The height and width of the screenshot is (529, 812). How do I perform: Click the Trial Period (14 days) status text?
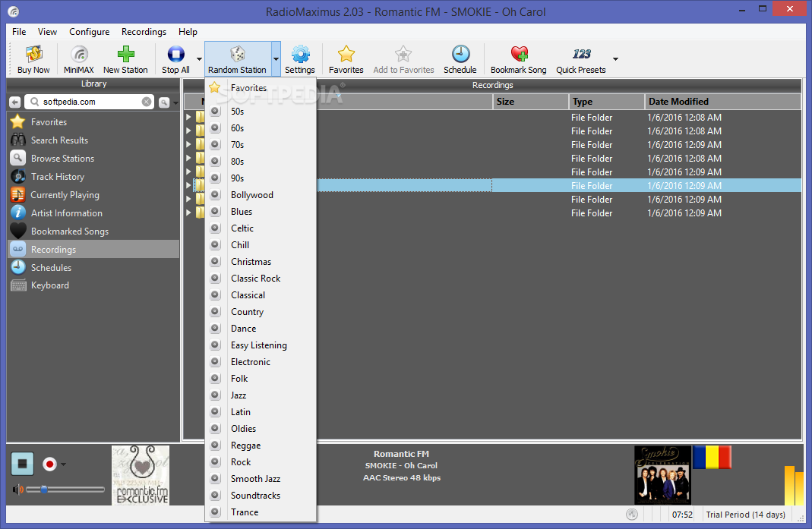[745, 515]
